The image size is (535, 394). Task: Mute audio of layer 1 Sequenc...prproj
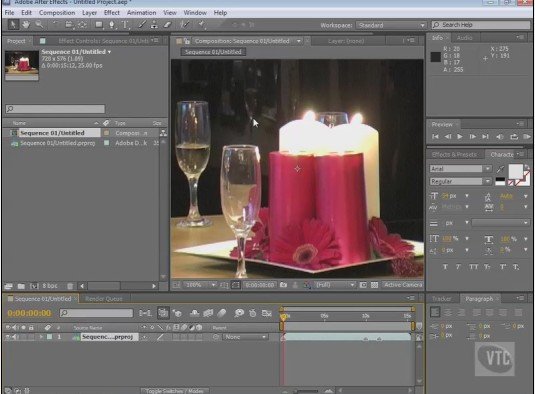[15, 337]
